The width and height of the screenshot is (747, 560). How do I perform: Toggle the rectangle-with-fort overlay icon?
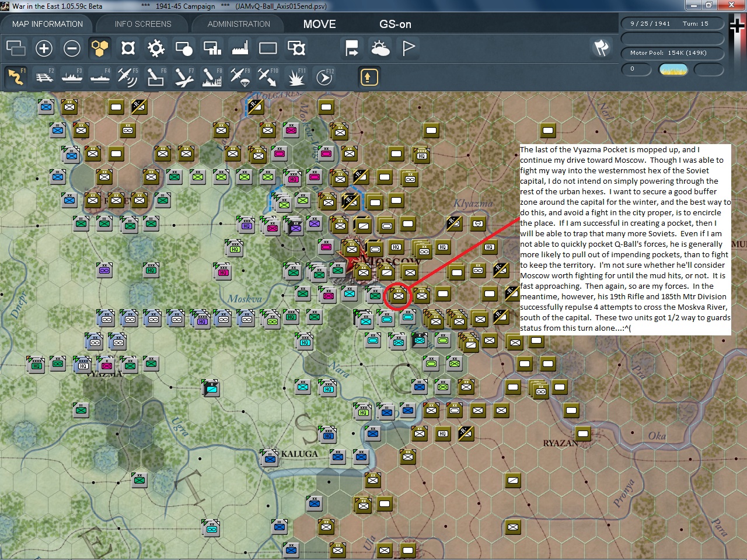[296, 48]
